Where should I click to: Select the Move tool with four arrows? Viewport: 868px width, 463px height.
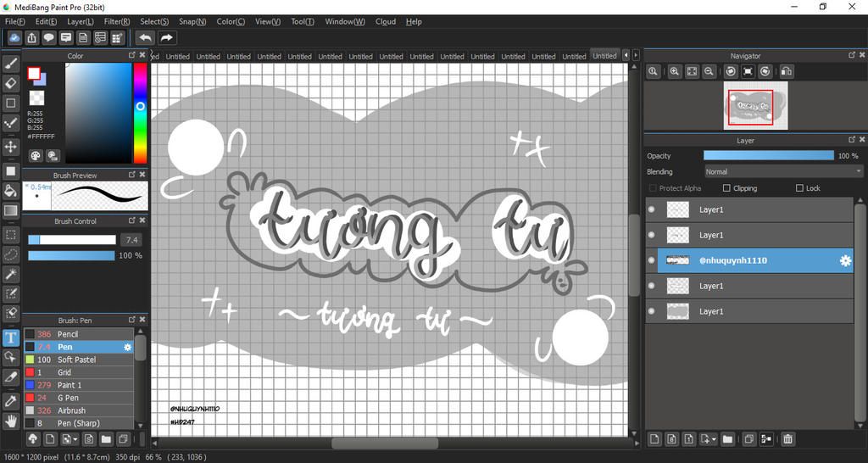(x=10, y=147)
